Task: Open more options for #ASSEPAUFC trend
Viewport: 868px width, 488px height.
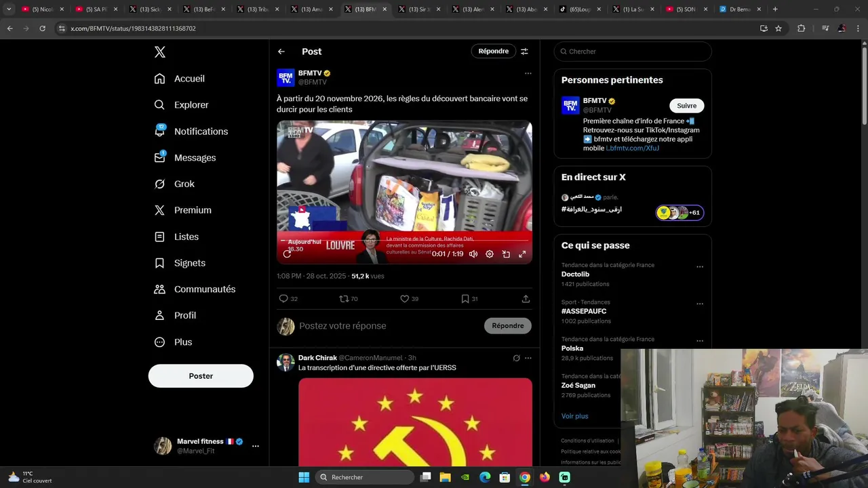Action: click(x=700, y=304)
